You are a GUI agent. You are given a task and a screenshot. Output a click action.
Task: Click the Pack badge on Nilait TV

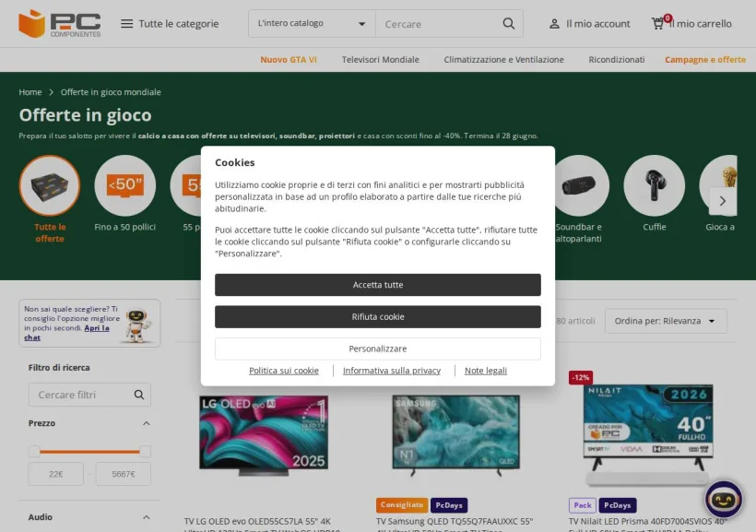tap(583, 505)
